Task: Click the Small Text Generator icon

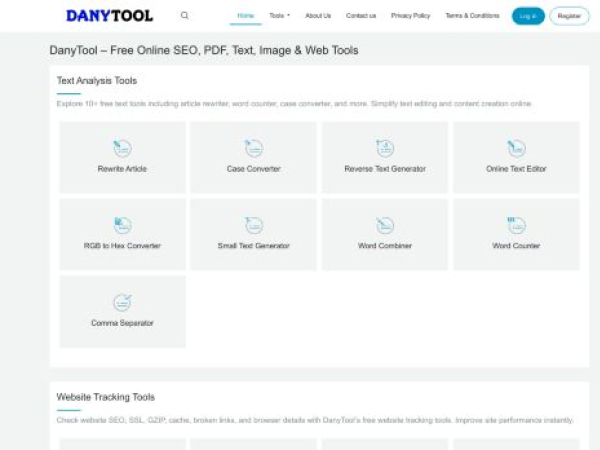Action: [254, 225]
